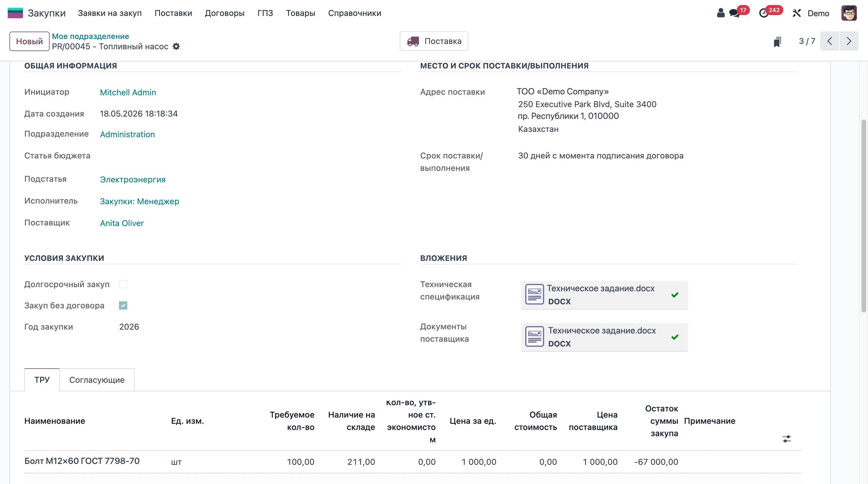
Task: Click the 3 / 7 record pager counter
Action: (x=807, y=41)
